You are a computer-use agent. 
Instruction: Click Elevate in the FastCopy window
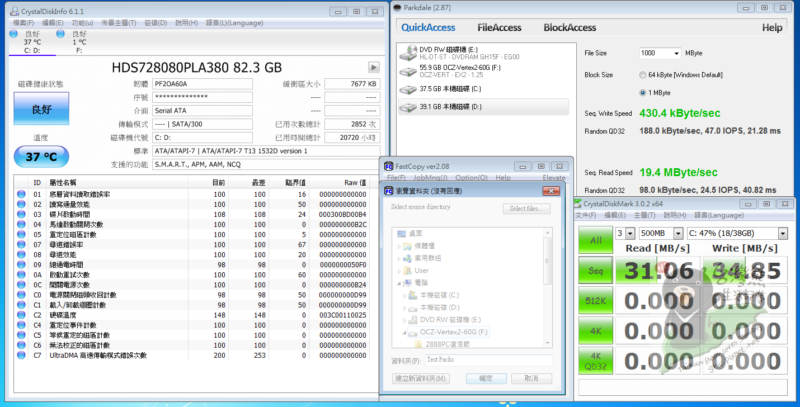tap(554, 177)
